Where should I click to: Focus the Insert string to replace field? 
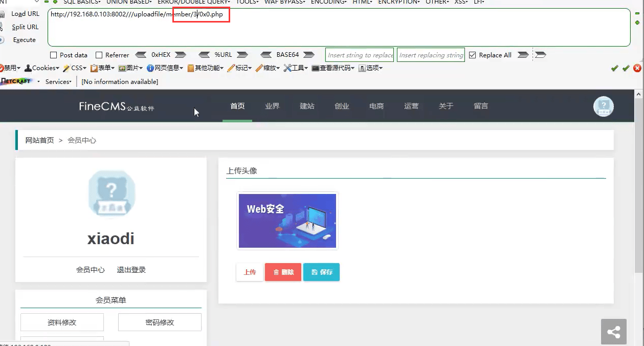(360, 55)
